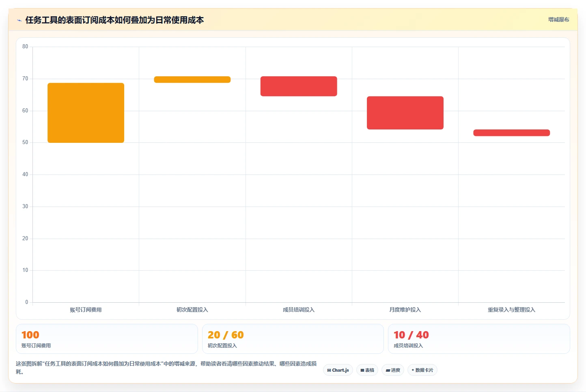Image resolution: width=586 pixels, height=392 pixels.
Task: Click the orange 账号订阅费用 bar
Action: [86, 113]
